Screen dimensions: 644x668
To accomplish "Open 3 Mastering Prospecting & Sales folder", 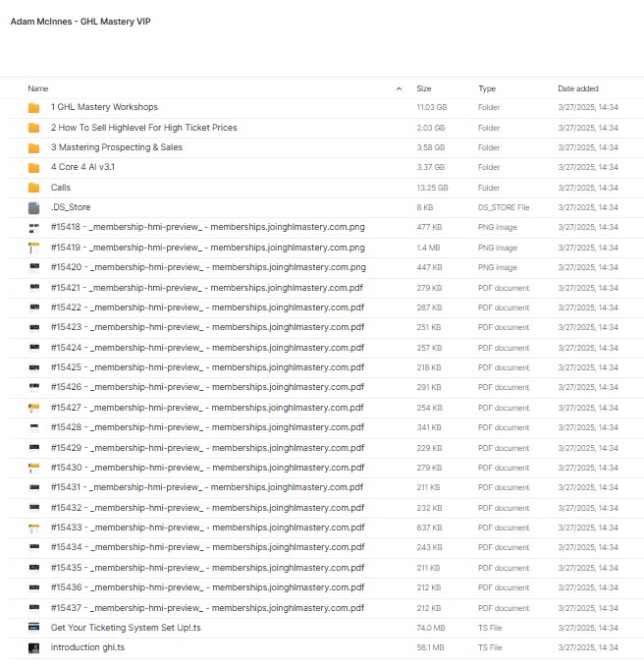I will point(117,147).
